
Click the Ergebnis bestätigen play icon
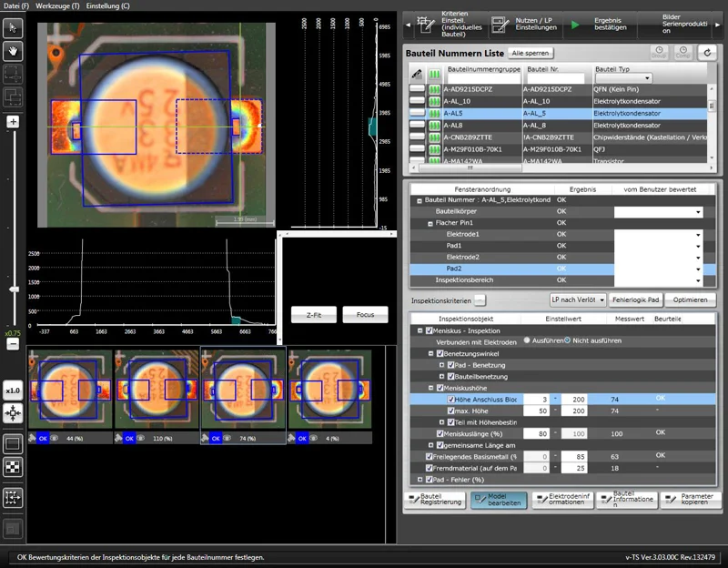click(575, 24)
